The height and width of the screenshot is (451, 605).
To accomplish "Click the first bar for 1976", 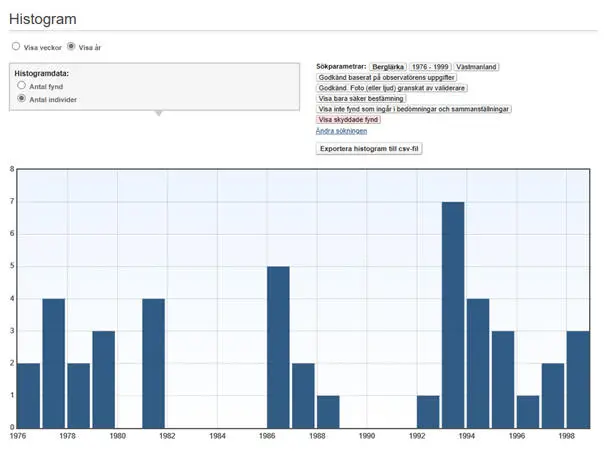I will pyautogui.click(x=29, y=395).
